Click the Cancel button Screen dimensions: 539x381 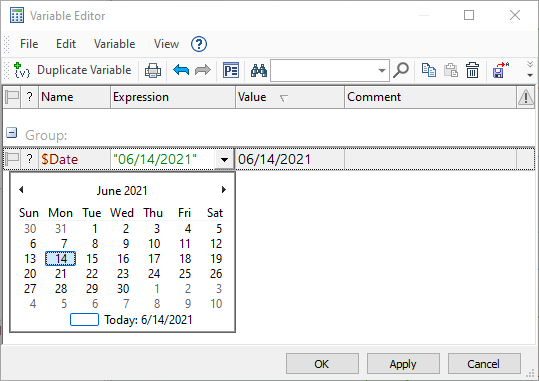point(484,364)
